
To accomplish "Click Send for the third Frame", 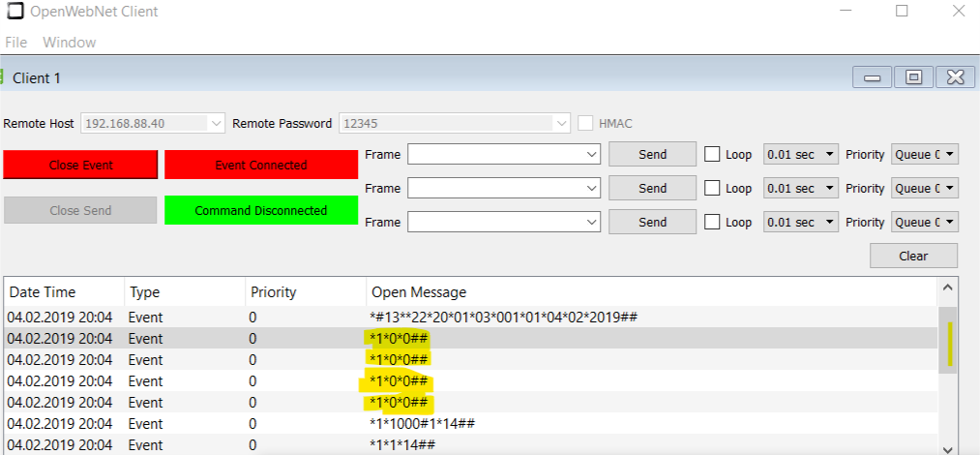I will pos(652,222).
